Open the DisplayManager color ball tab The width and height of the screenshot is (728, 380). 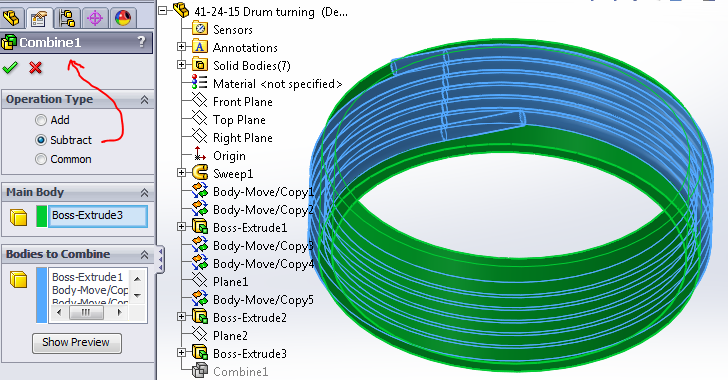[123, 18]
